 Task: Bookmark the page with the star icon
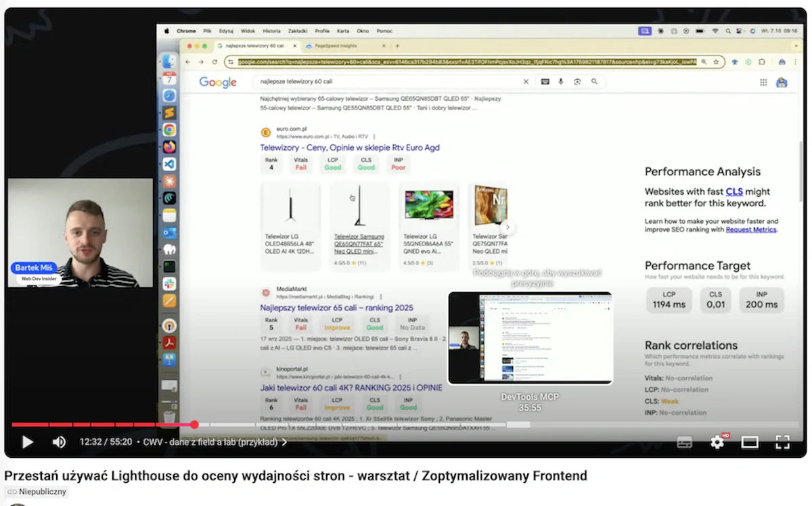(716, 62)
